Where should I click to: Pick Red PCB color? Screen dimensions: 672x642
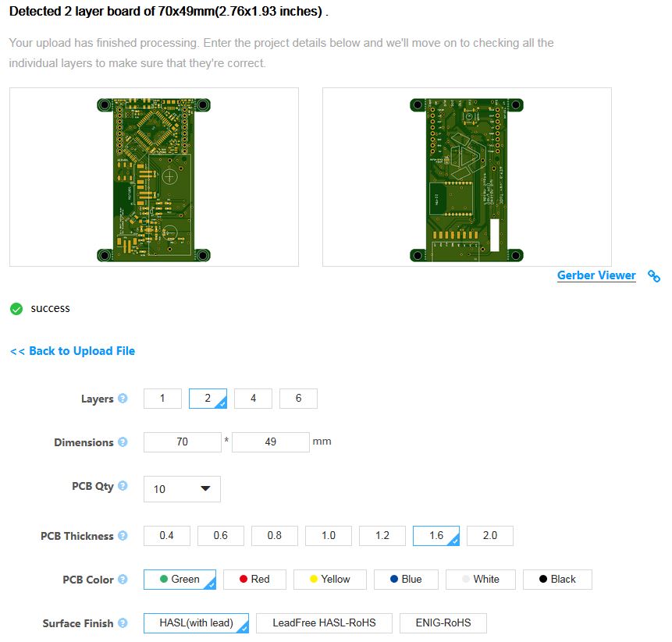pyautogui.click(x=255, y=580)
